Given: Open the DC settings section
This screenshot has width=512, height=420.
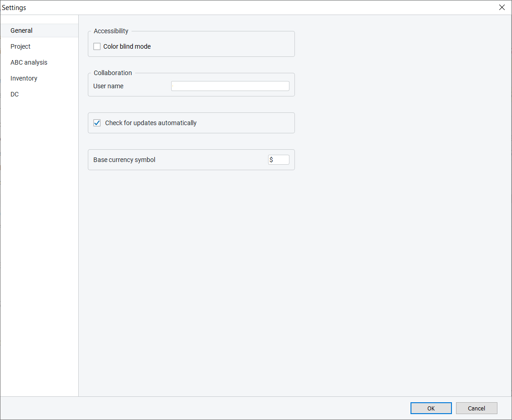Looking at the screenshot, I should coord(15,94).
